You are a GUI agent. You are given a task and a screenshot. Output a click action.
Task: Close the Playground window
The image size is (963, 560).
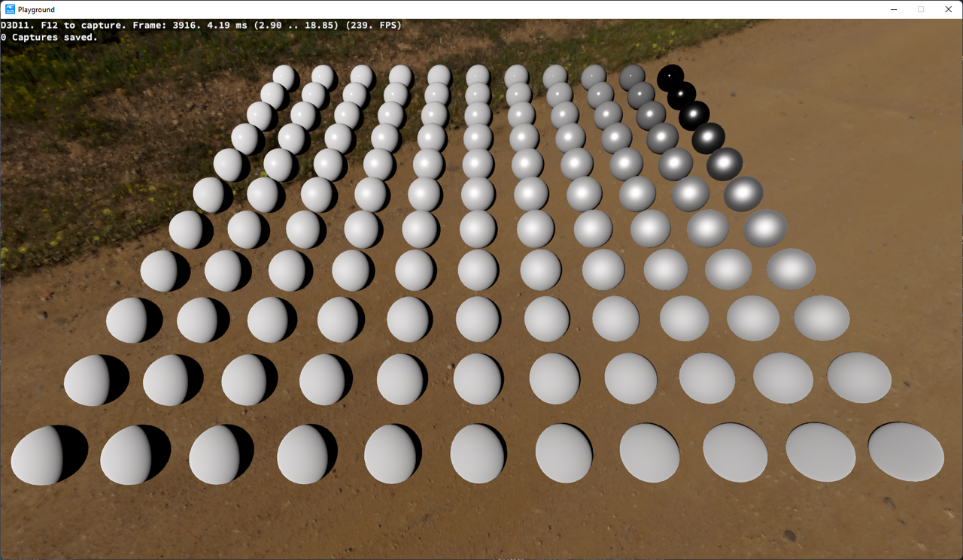[948, 10]
